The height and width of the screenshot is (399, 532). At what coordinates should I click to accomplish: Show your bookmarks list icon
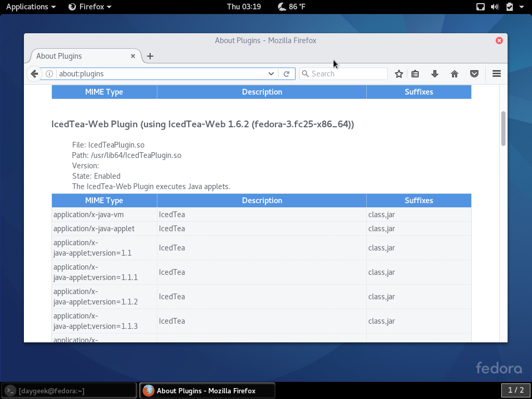pos(415,74)
